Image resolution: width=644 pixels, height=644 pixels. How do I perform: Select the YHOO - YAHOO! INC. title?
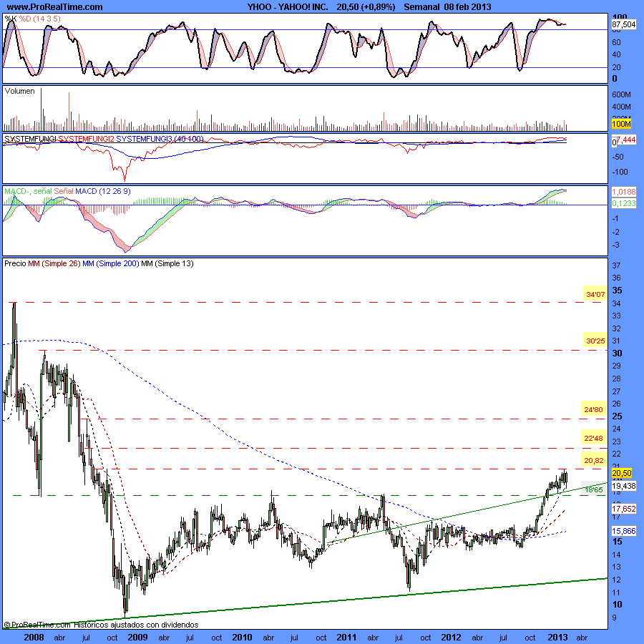click(x=288, y=7)
